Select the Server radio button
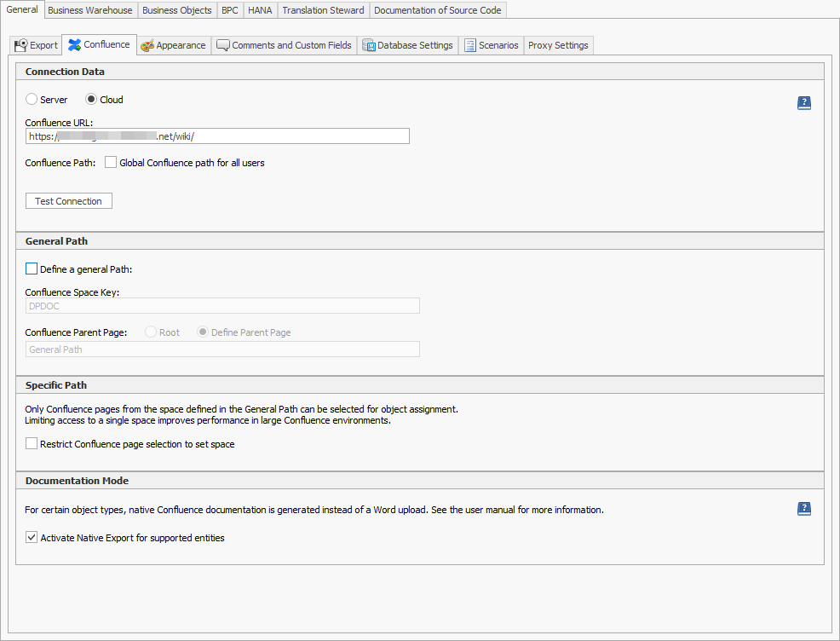840x641 pixels. tap(32, 100)
